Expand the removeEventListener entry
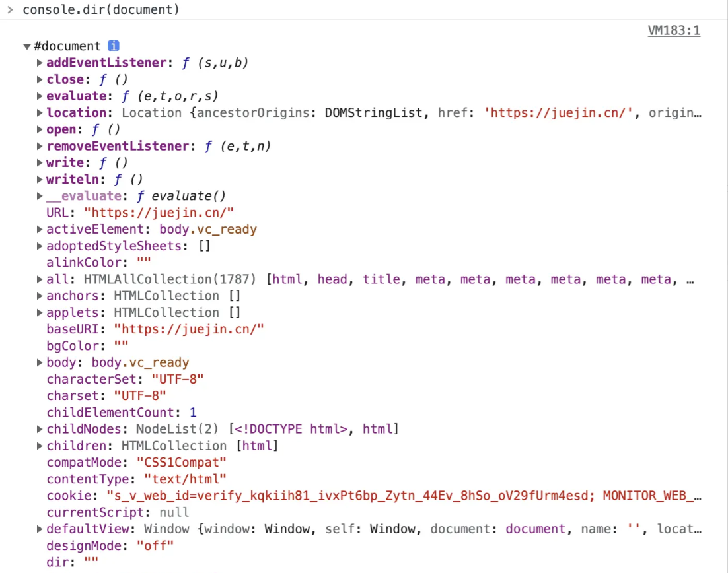728x573 pixels. pyautogui.click(x=40, y=146)
